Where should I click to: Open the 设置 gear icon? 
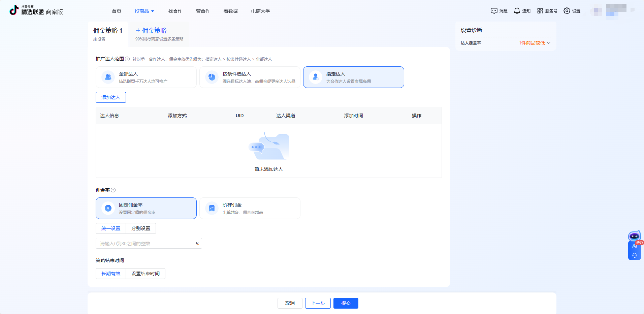coord(567,11)
